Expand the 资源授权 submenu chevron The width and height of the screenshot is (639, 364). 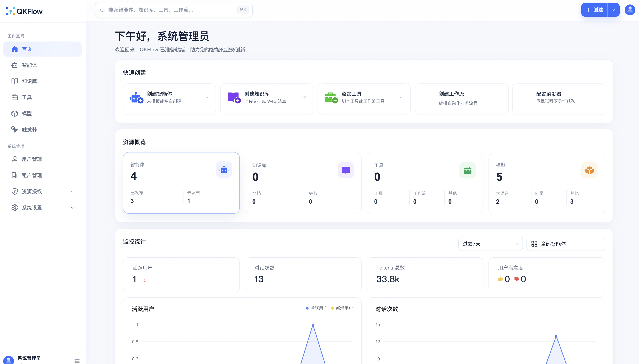(72, 191)
